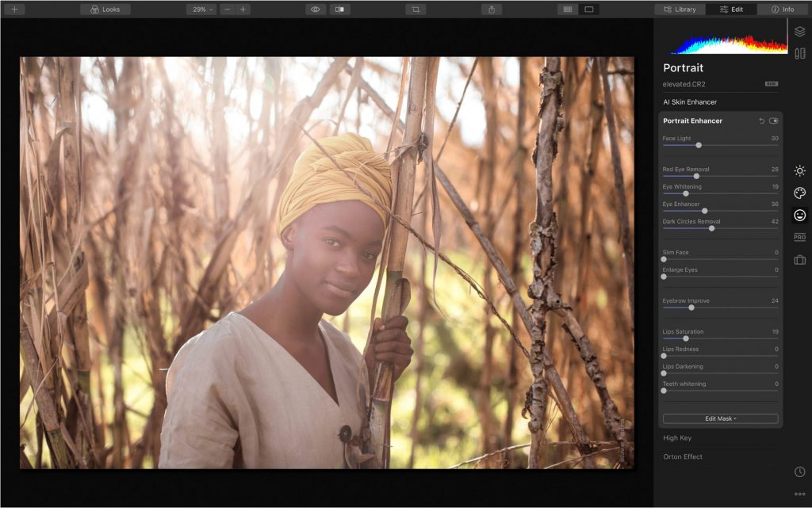Switch to the Edit tab
This screenshot has height=508, width=812.
coord(731,10)
